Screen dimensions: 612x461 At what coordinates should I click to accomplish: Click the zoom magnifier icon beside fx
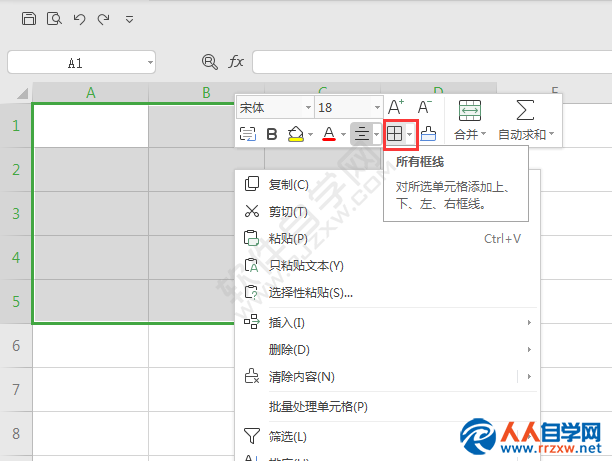pyautogui.click(x=210, y=62)
